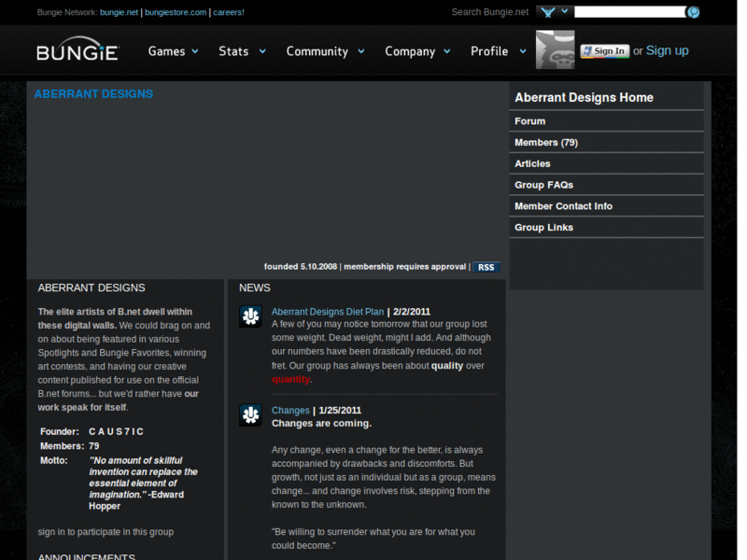Open the Aberrant Designs Diet Plan article
The height and width of the screenshot is (560, 747).
328,312
